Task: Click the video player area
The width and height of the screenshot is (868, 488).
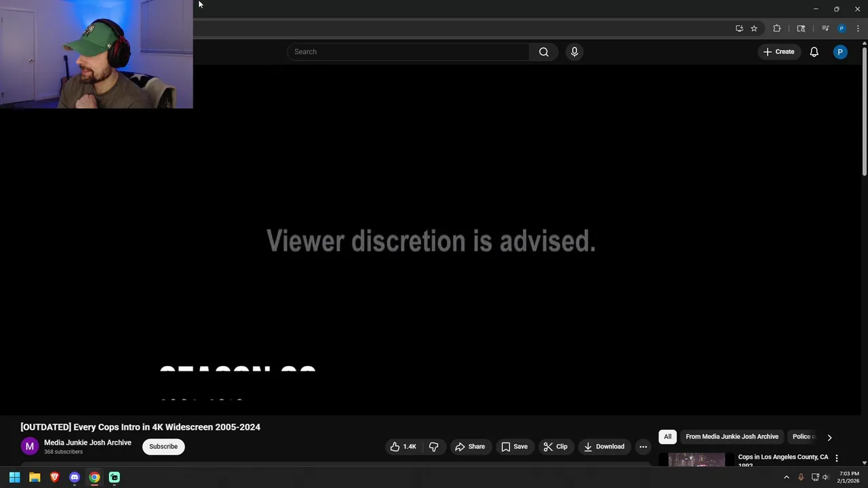Action: 431,239
